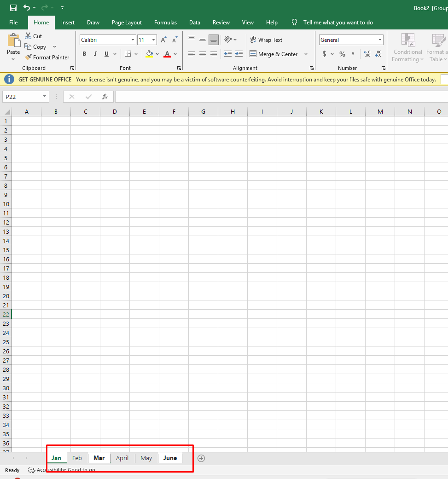This screenshot has height=479, width=448.
Task: Add a new sheet with plus icon
Action: [x=201, y=458]
